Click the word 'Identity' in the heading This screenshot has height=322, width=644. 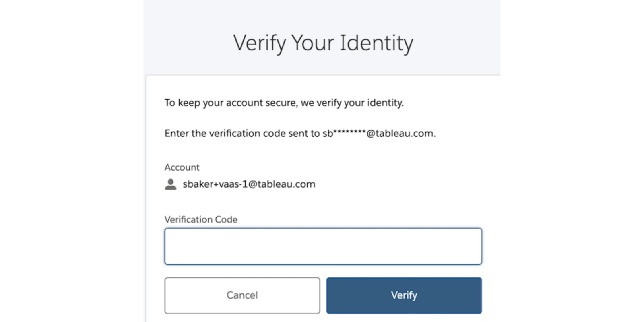click(376, 43)
